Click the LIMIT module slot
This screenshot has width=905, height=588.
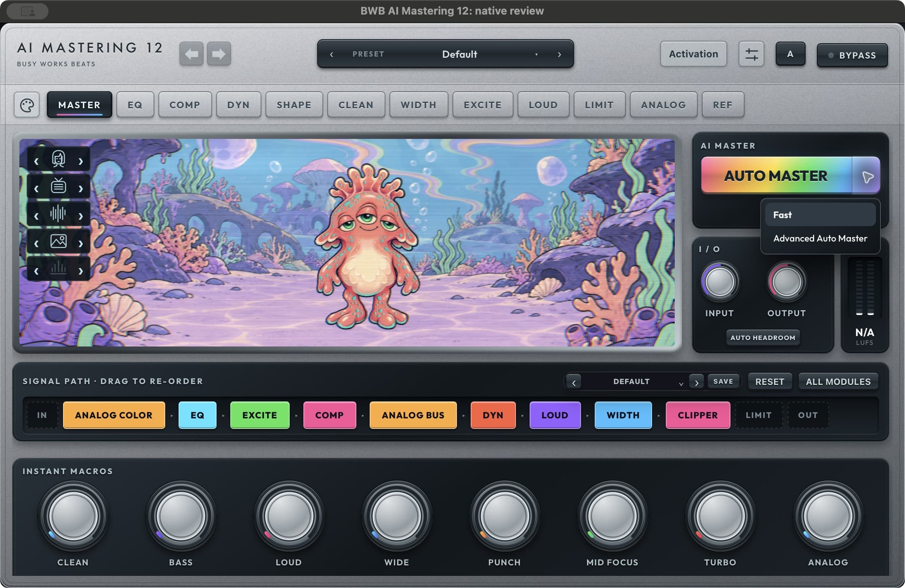[759, 415]
